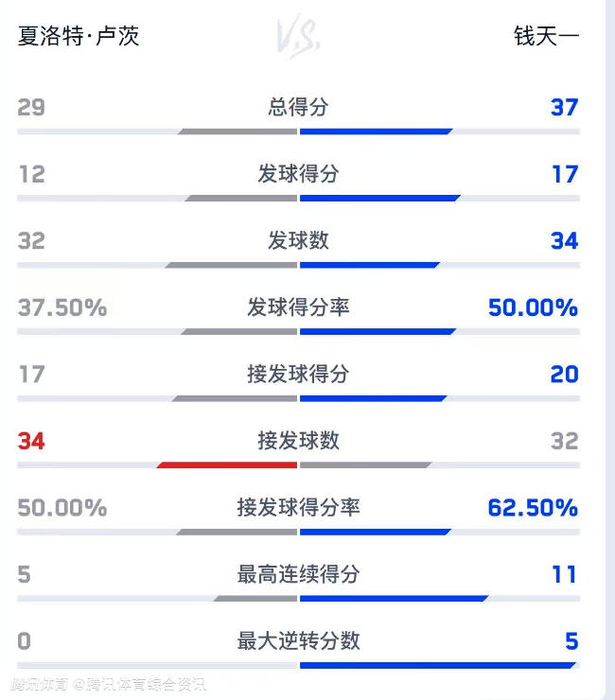Click the blue bar under 总得分
615x700 pixels.
[376, 131]
